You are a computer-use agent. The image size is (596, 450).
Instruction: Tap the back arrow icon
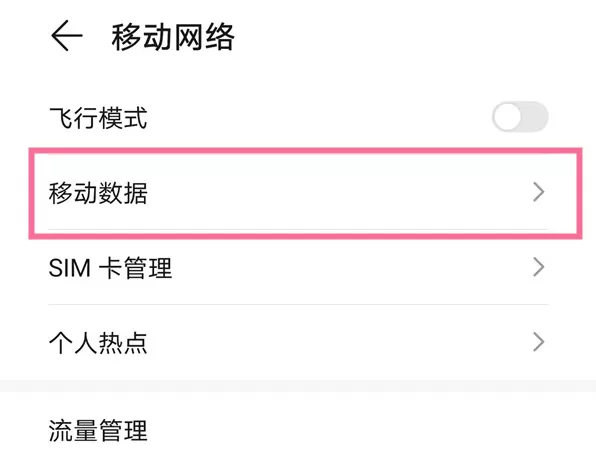click(67, 36)
